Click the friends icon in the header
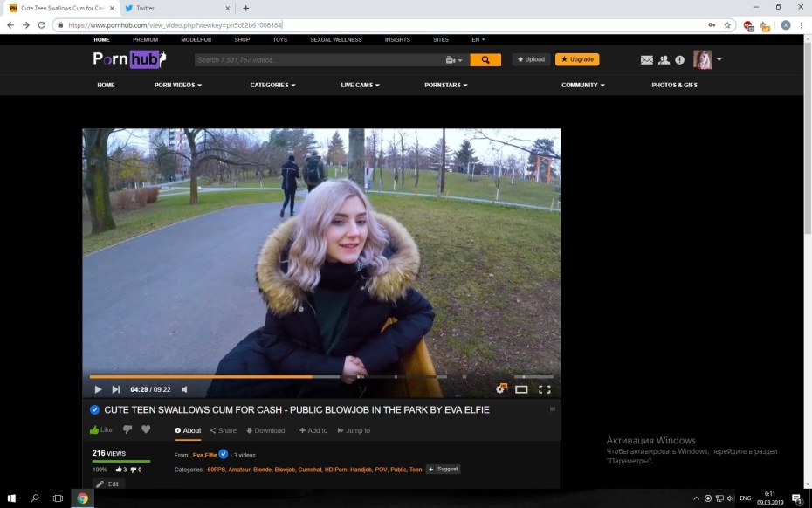The image size is (812, 508). point(664,59)
